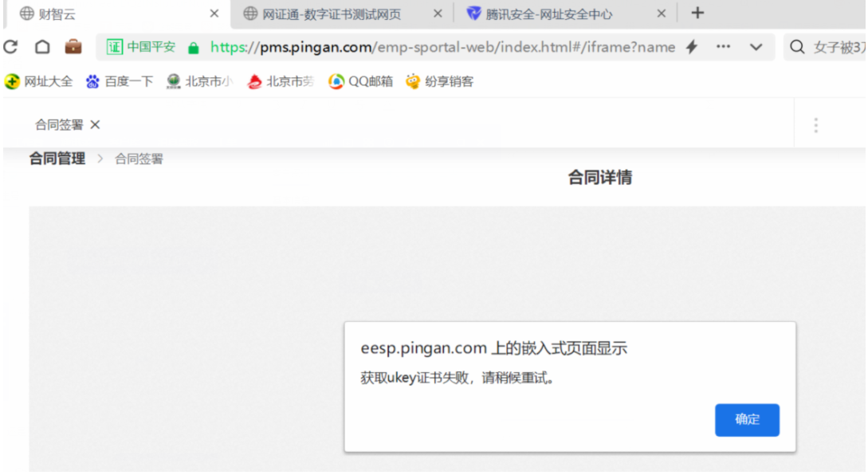Reload the current page
The image size is (868, 475).
10,47
